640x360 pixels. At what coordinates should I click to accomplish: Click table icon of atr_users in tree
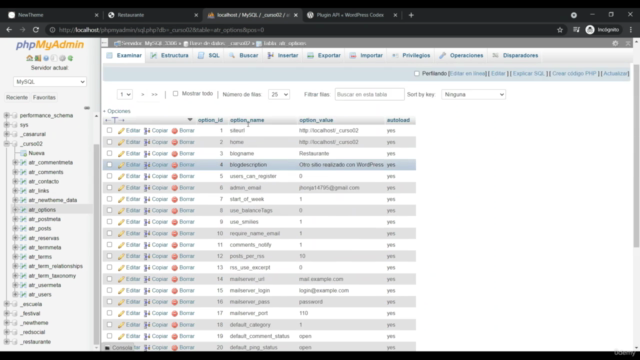click(23, 294)
